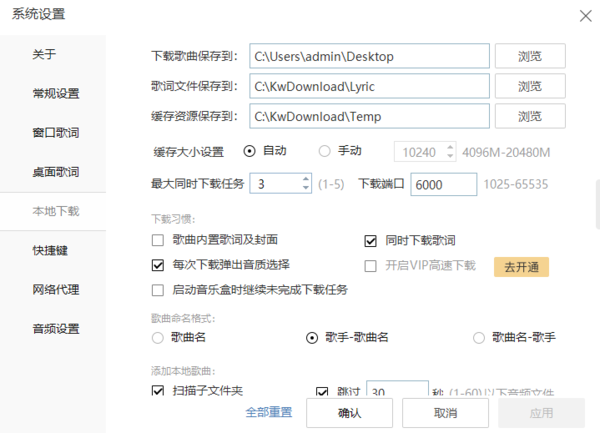The height and width of the screenshot is (433, 600).
Task: Choose 自动 cache size radio button
Action: pos(250,151)
